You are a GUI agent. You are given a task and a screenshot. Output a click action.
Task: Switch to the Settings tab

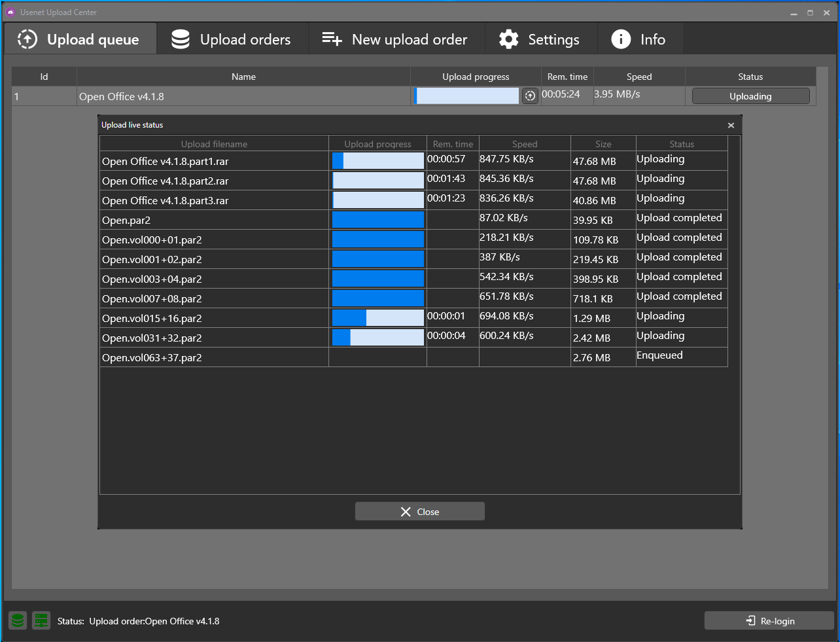[542, 39]
